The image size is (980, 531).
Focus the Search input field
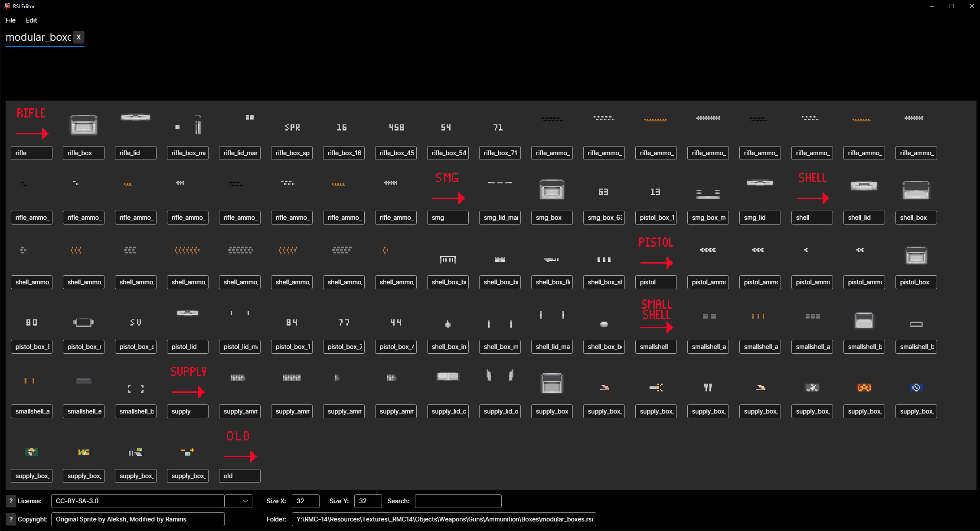click(458, 501)
